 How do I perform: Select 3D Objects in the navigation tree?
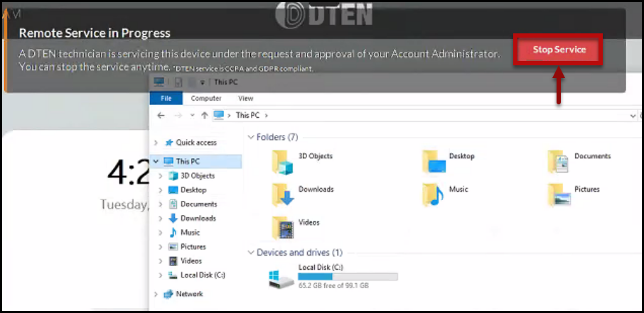point(198,175)
